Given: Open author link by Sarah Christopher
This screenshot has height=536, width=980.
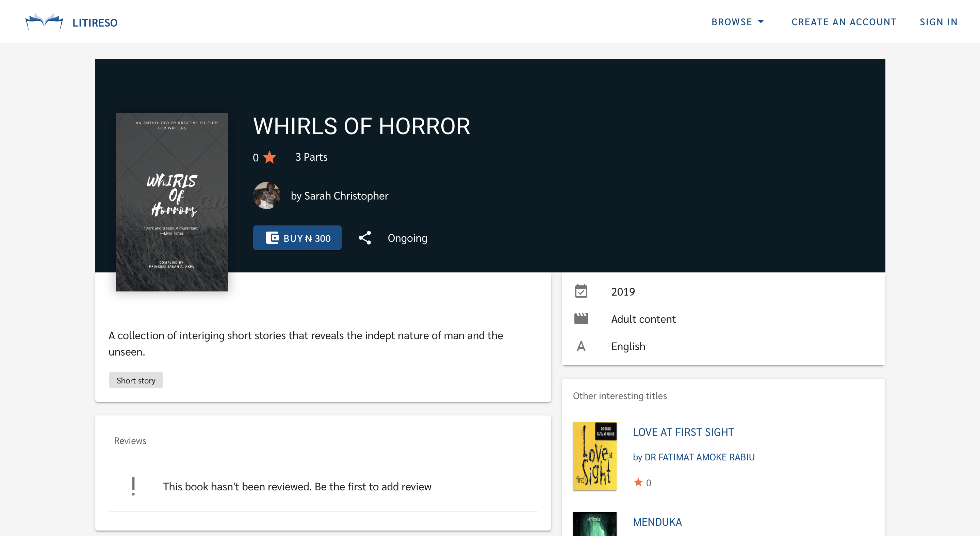Looking at the screenshot, I should tap(339, 196).
